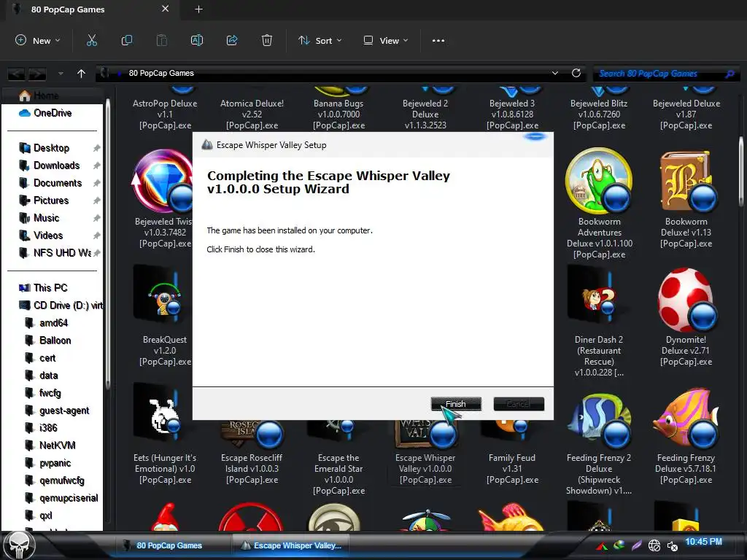Click the Copy icon in Explorer toolbar
The width and height of the screenshot is (747, 560).
coord(127,41)
